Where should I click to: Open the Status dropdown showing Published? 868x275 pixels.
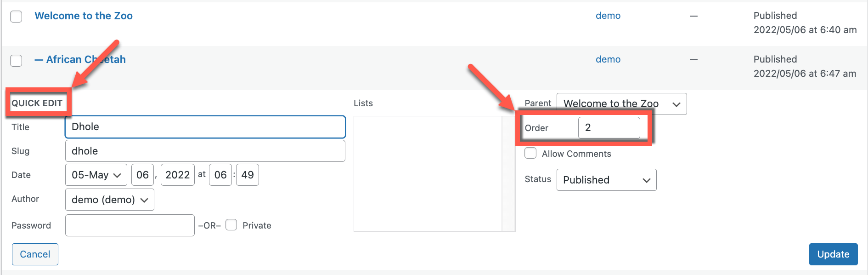pos(606,180)
